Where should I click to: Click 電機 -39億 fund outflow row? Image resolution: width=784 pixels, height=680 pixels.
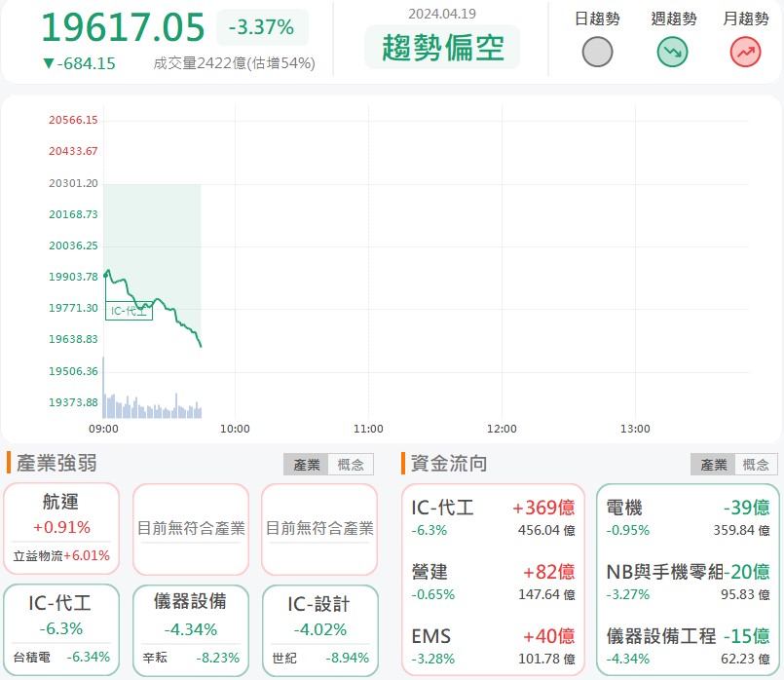(688, 517)
